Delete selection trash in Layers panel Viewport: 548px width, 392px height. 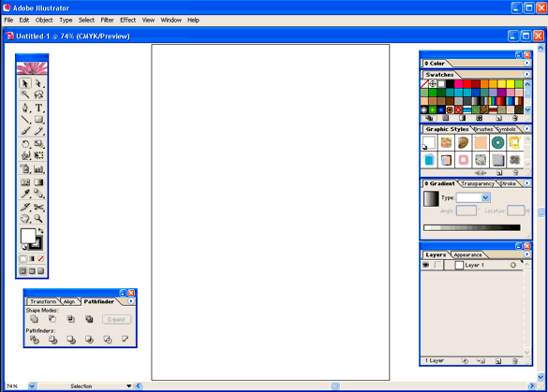515,361
